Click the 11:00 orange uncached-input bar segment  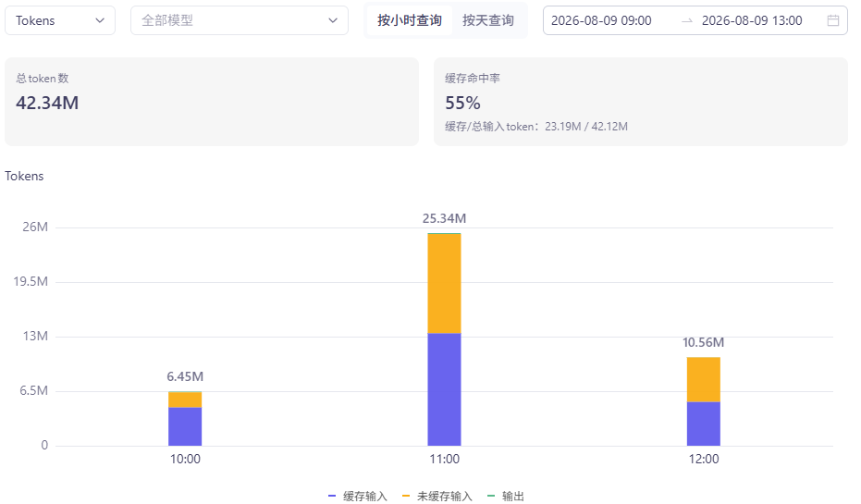tap(444, 283)
